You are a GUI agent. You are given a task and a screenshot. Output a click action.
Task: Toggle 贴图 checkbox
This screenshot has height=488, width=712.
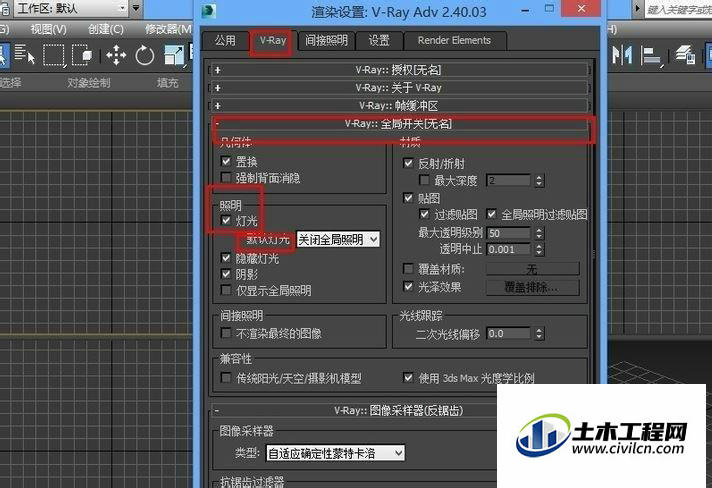pyautogui.click(x=408, y=198)
